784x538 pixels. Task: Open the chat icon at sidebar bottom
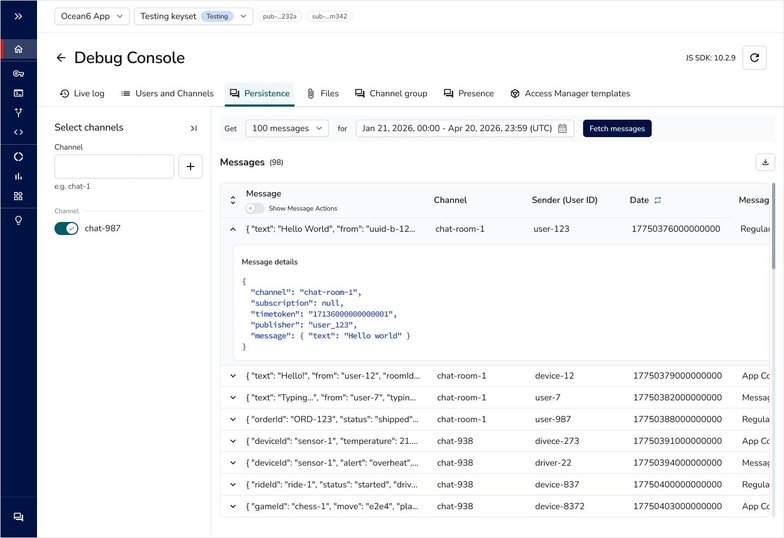[x=18, y=517]
